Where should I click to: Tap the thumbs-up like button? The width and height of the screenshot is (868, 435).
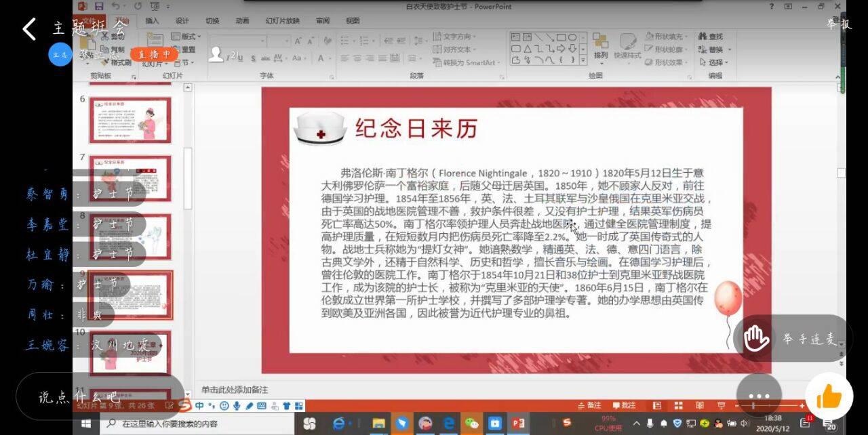(x=829, y=397)
